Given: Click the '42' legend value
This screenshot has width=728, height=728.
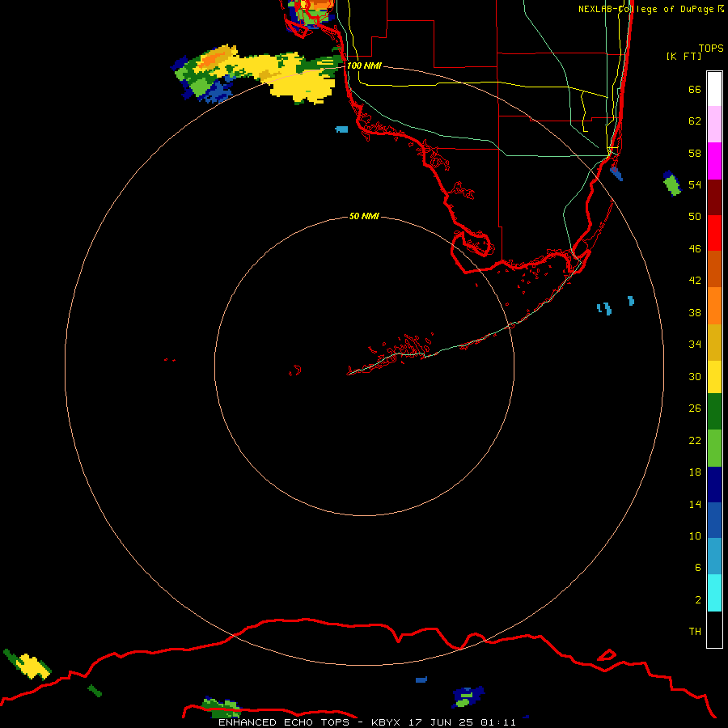Looking at the screenshot, I should click(x=695, y=281).
